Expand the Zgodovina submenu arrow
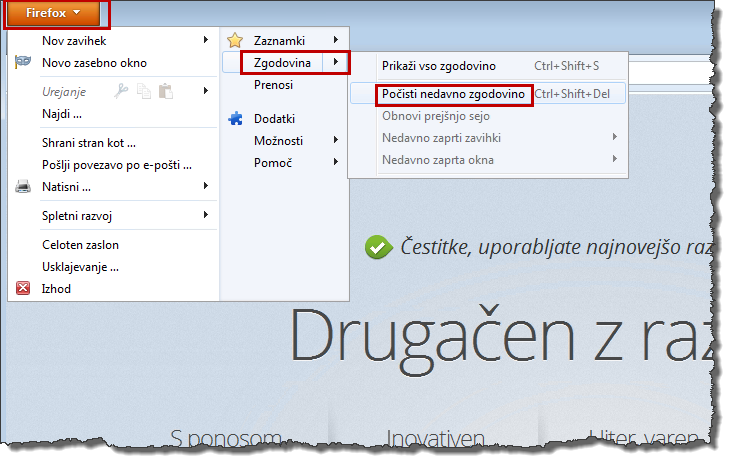The height and width of the screenshot is (463, 732). click(x=336, y=62)
